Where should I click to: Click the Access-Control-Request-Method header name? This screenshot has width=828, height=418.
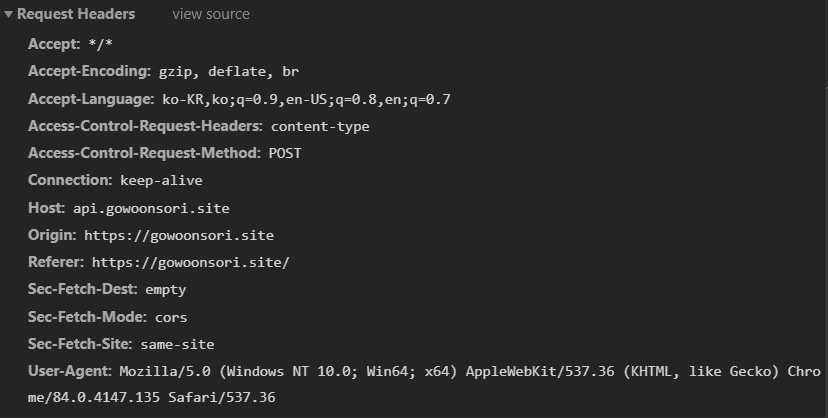click(x=144, y=153)
